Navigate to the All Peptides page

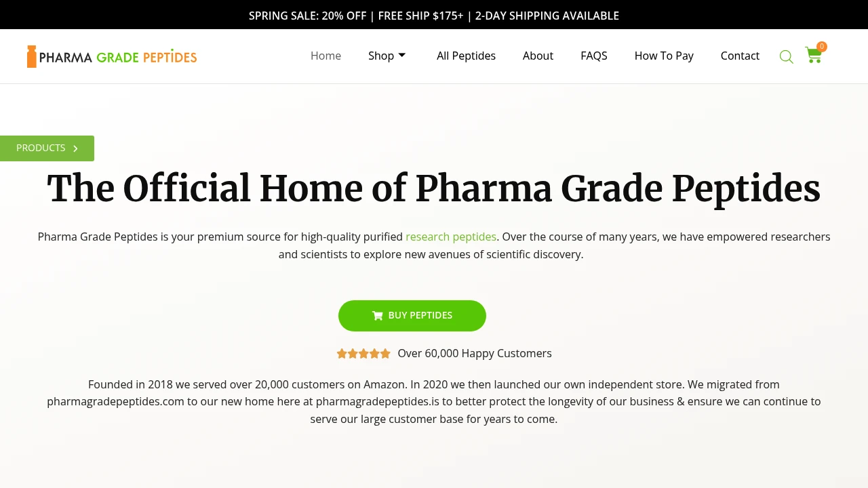click(466, 56)
